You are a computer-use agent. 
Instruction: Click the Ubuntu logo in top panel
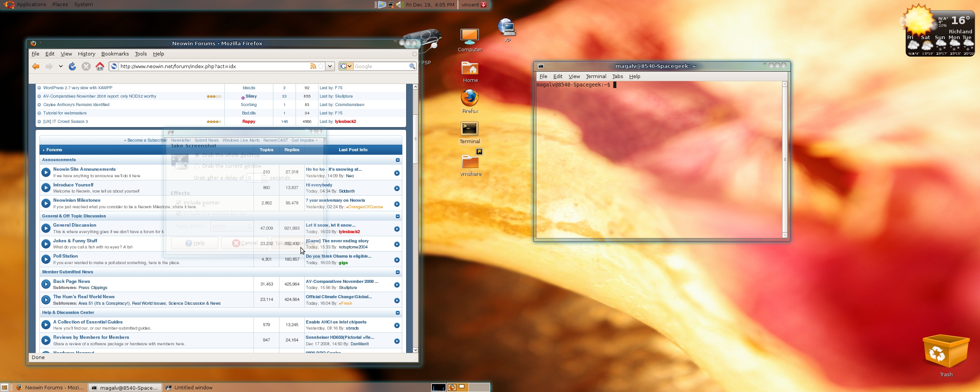coord(8,5)
